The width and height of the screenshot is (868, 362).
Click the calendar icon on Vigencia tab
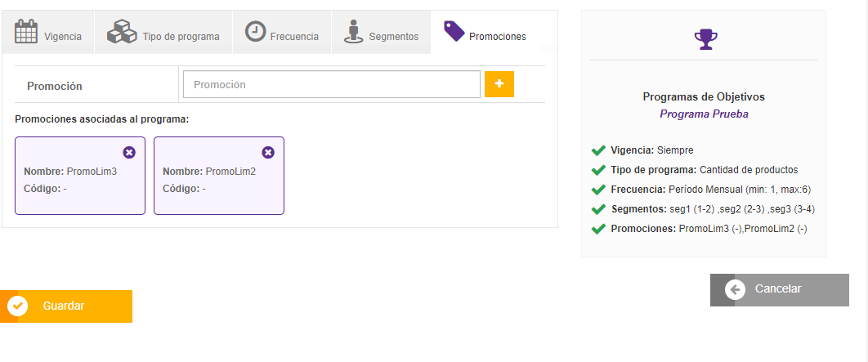[27, 32]
